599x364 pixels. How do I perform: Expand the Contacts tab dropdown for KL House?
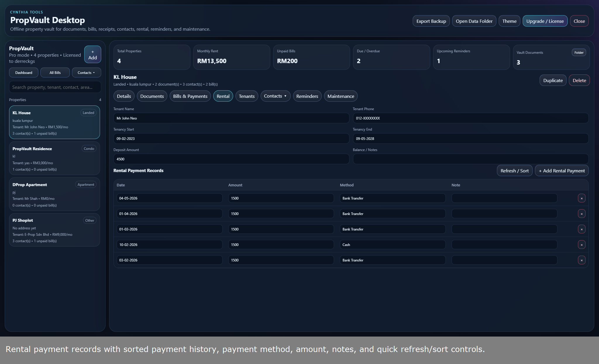tap(275, 96)
